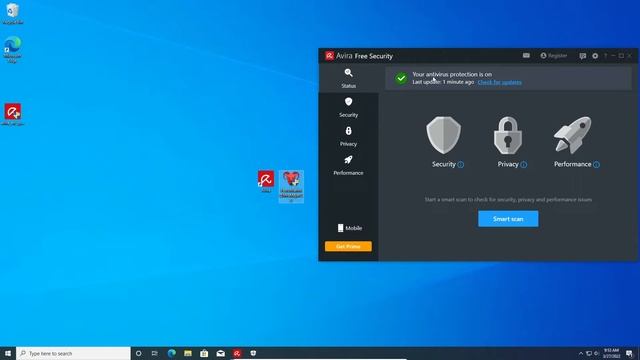The height and width of the screenshot is (360, 640).
Task: Select the Microsoft Edge desktop shortcut
Action: point(13,49)
